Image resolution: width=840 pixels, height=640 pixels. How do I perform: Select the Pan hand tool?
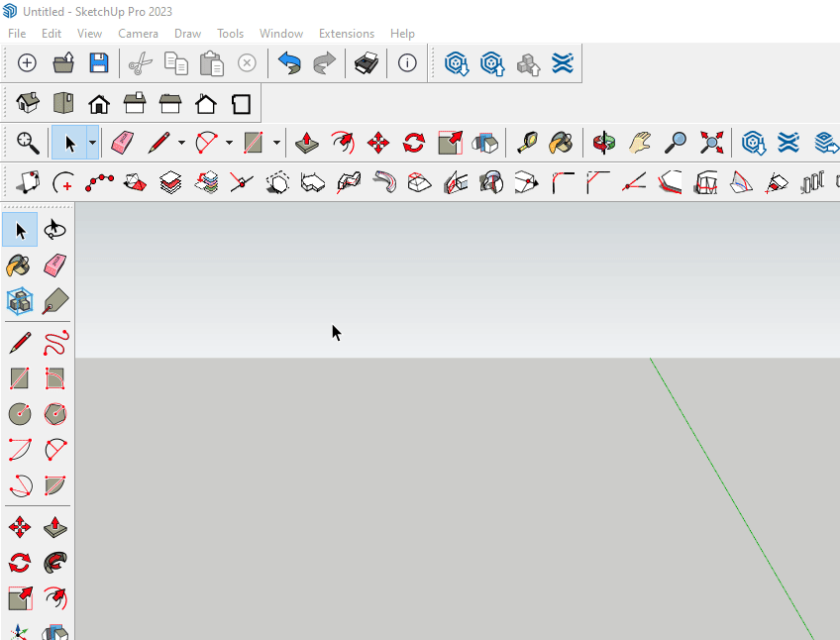640,143
